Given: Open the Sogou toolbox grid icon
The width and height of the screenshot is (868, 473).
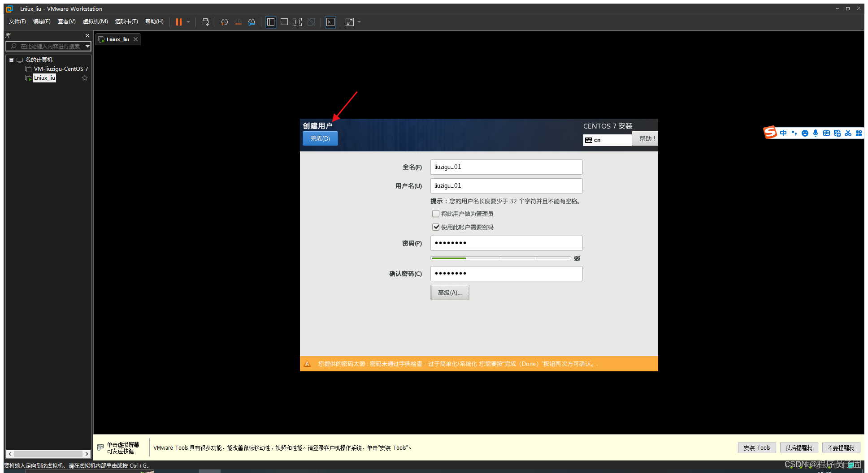Looking at the screenshot, I should tap(859, 133).
